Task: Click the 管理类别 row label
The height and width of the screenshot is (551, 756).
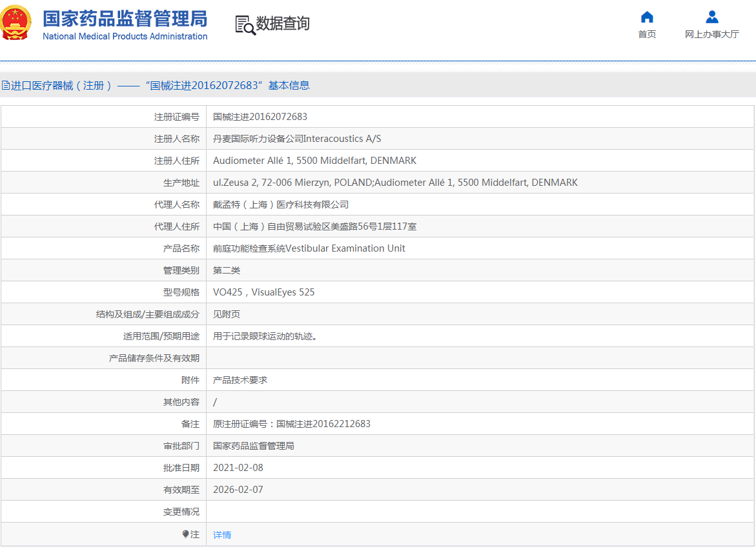Action: (181, 270)
